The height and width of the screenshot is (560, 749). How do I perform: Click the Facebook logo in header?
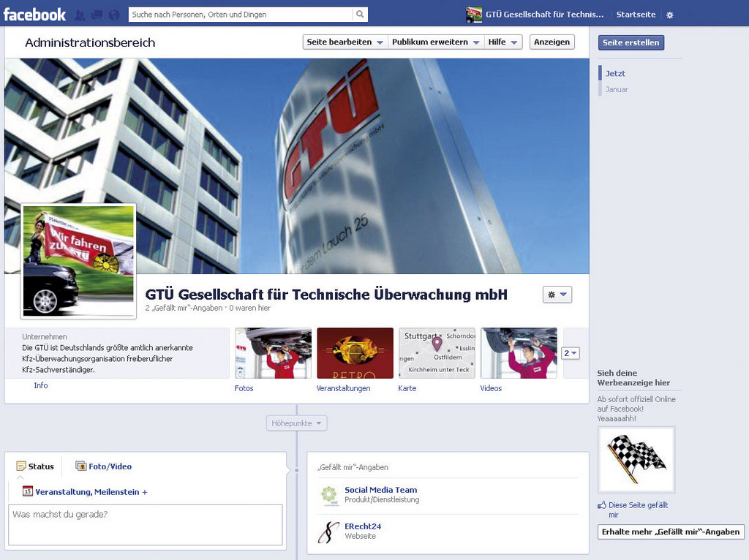coord(34,15)
